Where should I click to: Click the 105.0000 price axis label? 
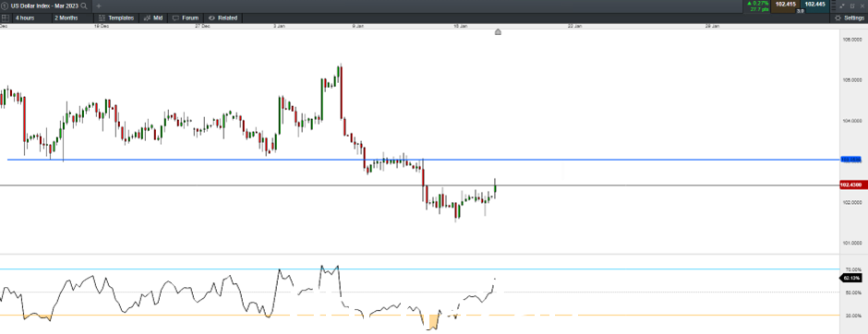(x=853, y=80)
